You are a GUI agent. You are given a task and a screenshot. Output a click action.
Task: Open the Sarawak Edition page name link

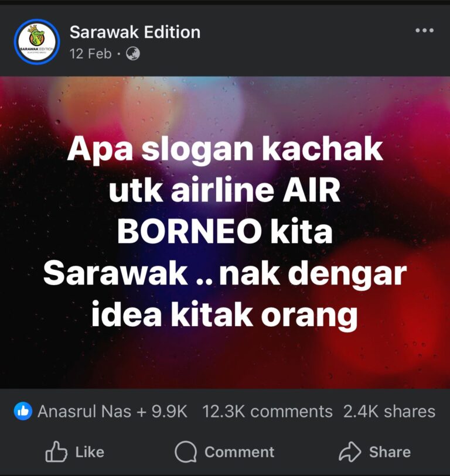[135, 32]
